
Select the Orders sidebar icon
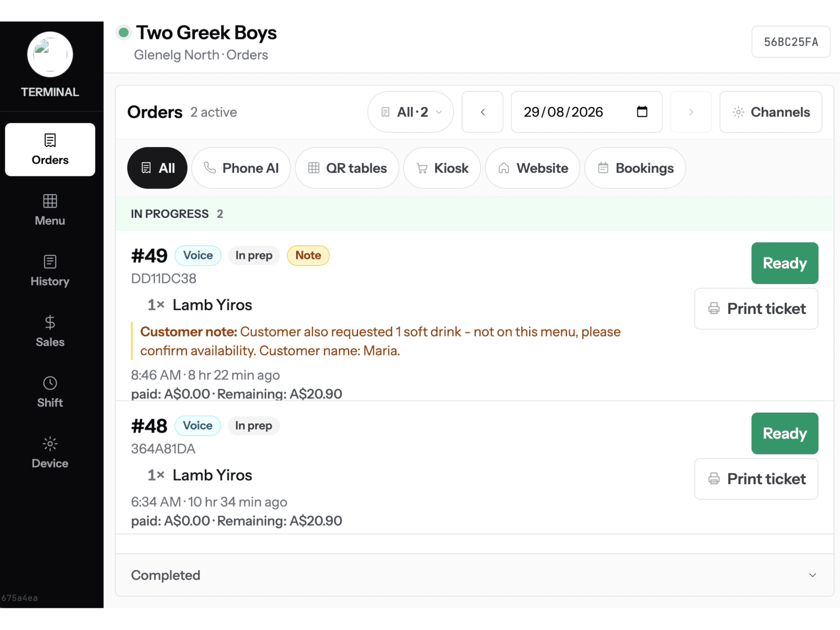pos(50,140)
